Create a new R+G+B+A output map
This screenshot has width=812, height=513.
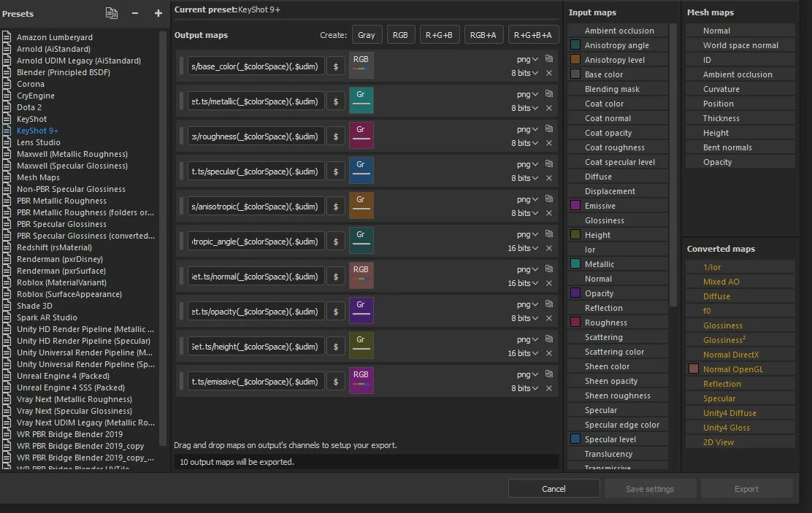pyautogui.click(x=533, y=35)
